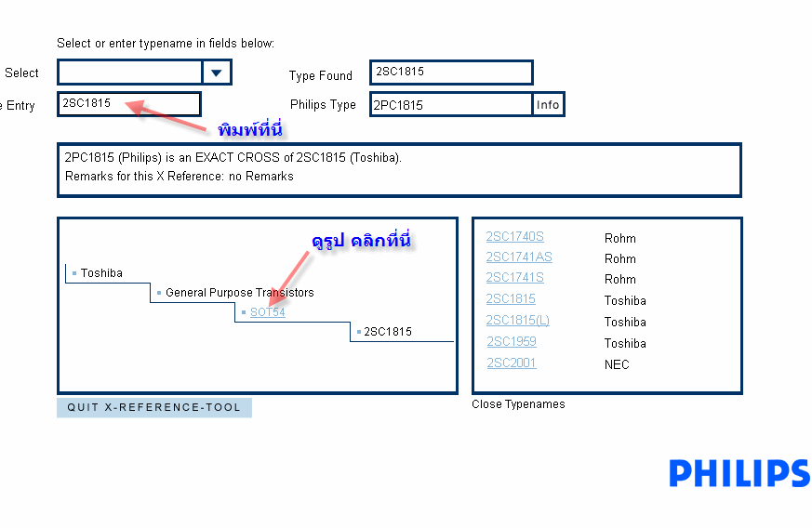Click 'Toshiba' beside 2SC1959

[x=625, y=344]
